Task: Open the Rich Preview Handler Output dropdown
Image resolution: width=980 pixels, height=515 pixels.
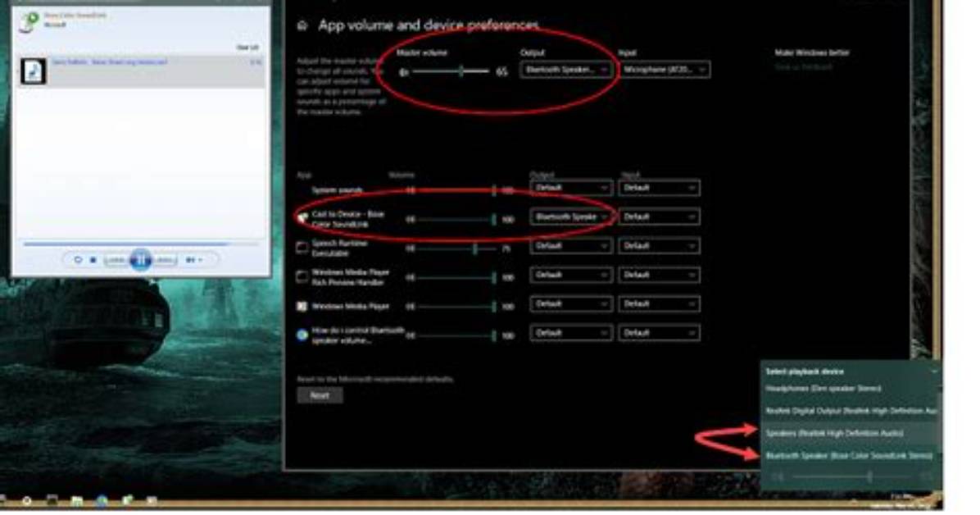Action: 570,275
